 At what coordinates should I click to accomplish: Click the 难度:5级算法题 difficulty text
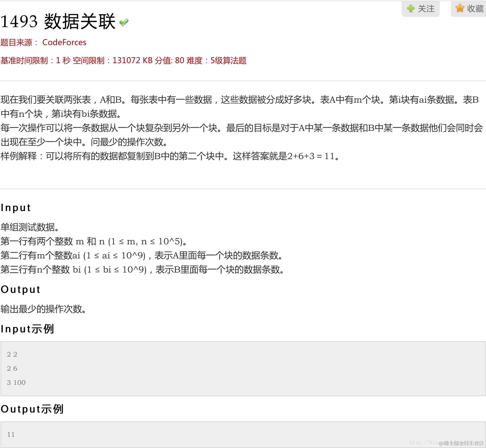216,60
